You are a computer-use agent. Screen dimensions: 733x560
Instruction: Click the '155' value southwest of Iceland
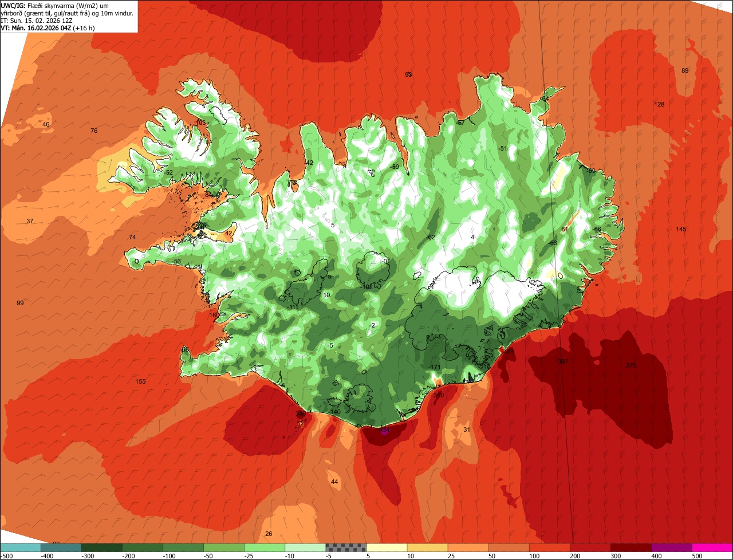140,381
